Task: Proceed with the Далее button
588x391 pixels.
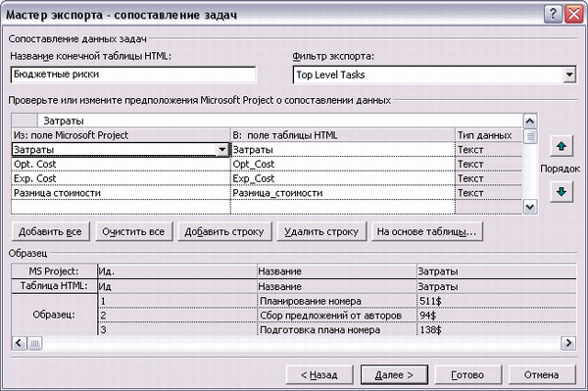Action: tap(394, 375)
